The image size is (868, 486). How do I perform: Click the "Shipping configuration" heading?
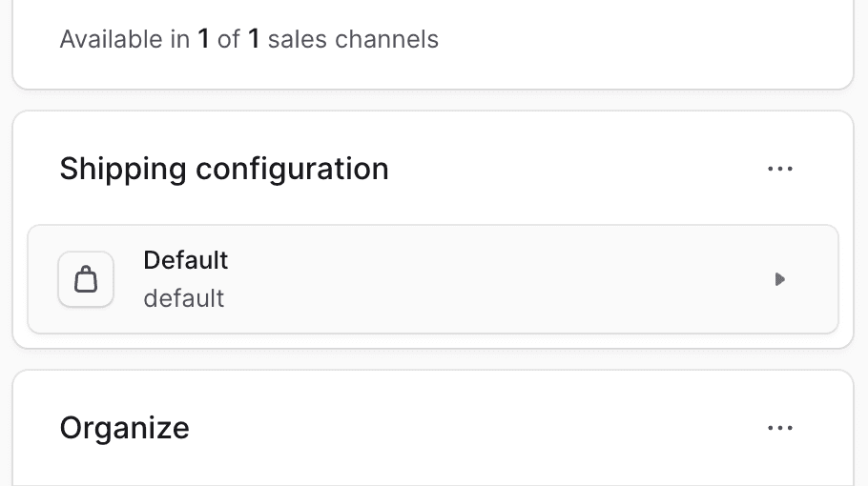(x=224, y=170)
